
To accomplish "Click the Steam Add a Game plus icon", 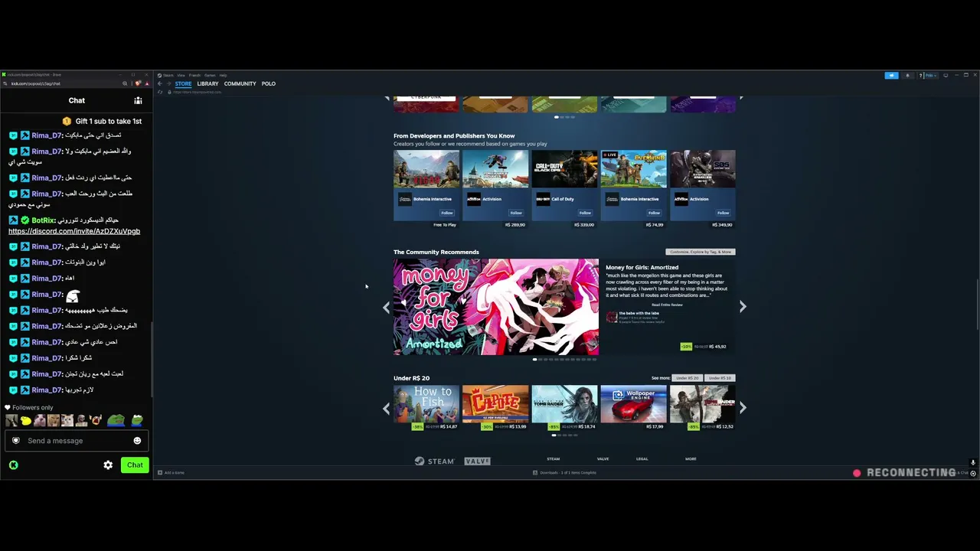I will click(159, 473).
